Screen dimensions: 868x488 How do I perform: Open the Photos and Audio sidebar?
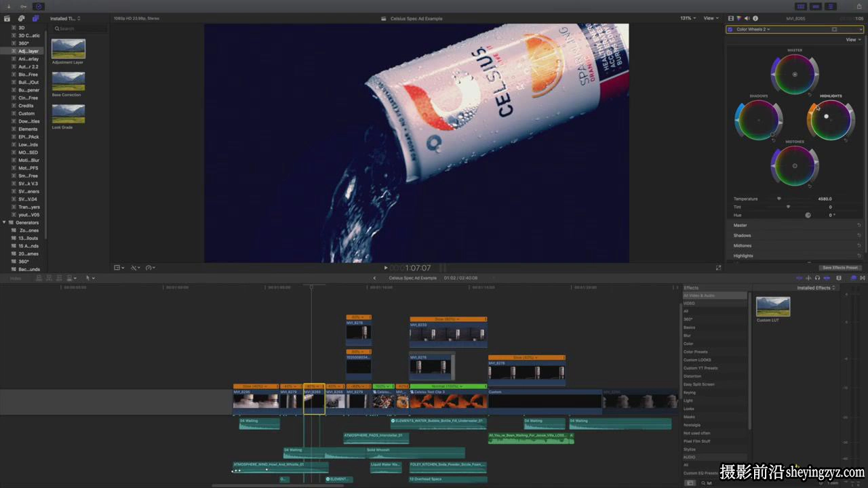point(22,18)
